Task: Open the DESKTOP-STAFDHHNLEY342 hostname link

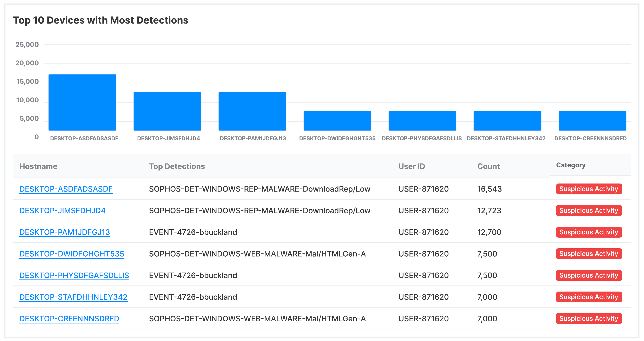Action: click(x=73, y=297)
